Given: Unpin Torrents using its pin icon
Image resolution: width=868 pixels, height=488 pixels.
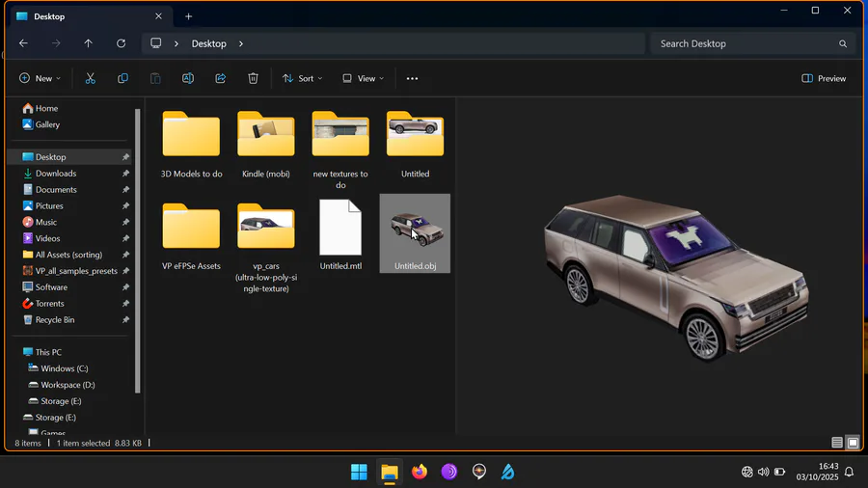Looking at the screenshot, I should pyautogui.click(x=125, y=303).
